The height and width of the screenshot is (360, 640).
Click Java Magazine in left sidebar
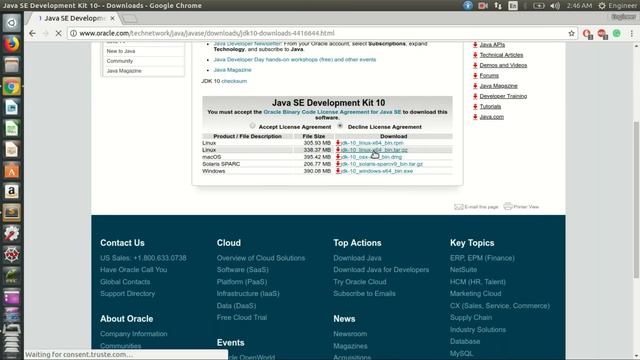tap(124, 71)
